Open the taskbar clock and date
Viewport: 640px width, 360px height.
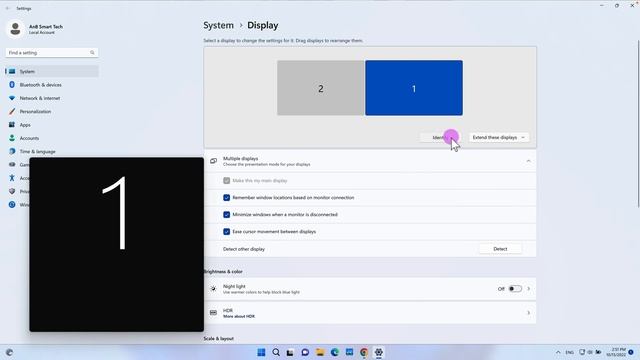point(616,352)
